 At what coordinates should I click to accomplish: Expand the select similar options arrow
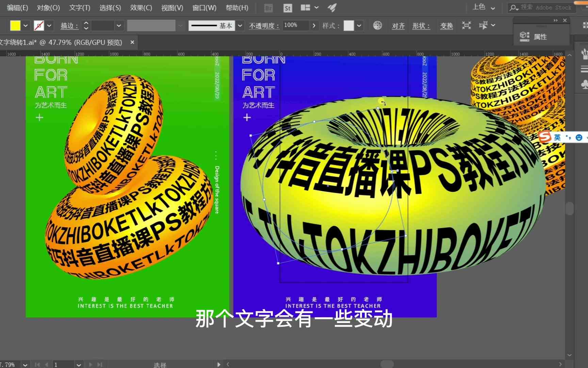click(493, 25)
